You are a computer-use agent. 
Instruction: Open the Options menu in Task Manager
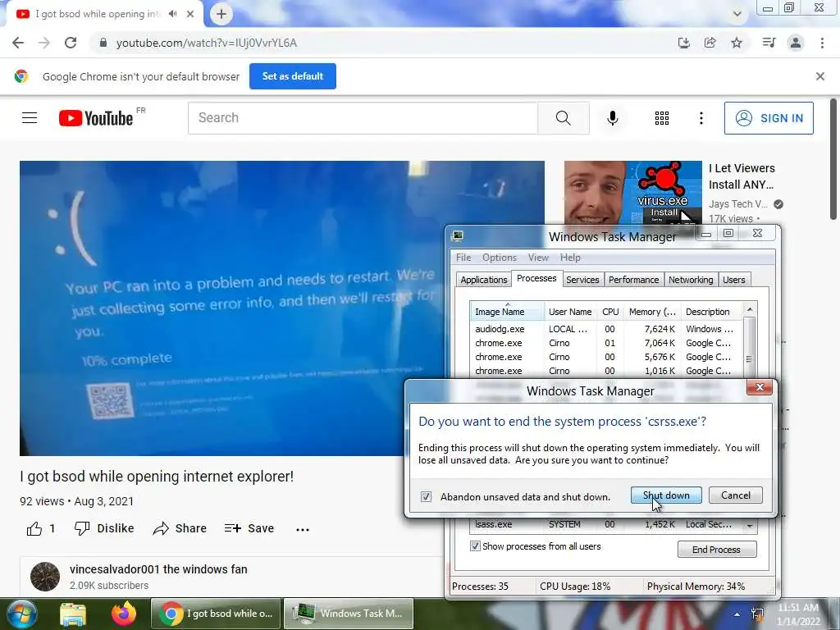click(x=500, y=258)
